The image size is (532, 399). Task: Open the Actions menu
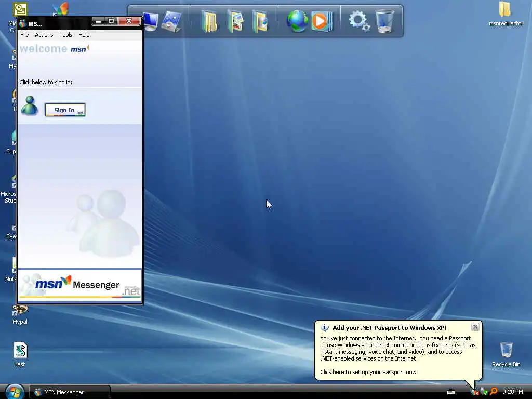tap(44, 35)
